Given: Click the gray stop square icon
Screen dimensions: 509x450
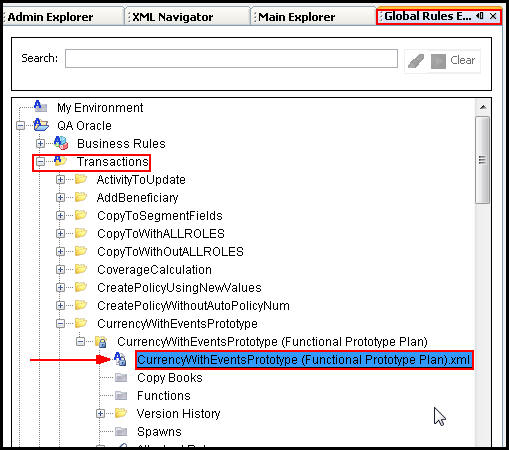Looking at the screenshot, I should coord(438,61).
